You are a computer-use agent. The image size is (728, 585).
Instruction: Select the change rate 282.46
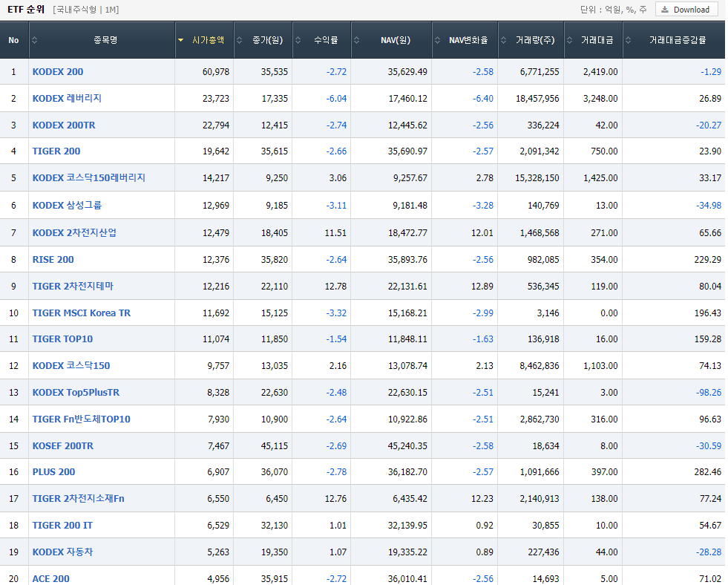[x=707, y=472]
